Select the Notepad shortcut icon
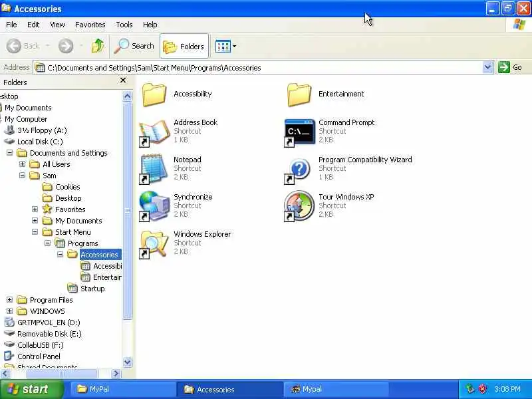Screen dimensions: 532x399 [x=154, y=170]
